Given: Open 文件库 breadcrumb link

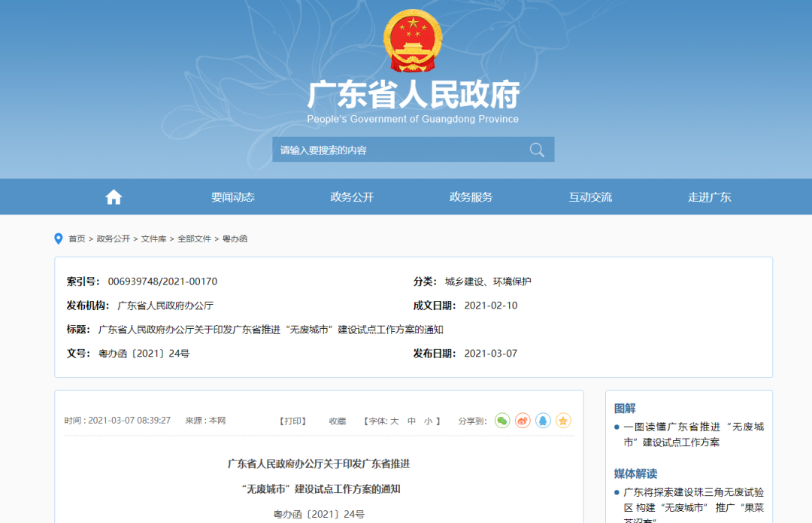Looking at the screenshot, I should tap(153, 239).
